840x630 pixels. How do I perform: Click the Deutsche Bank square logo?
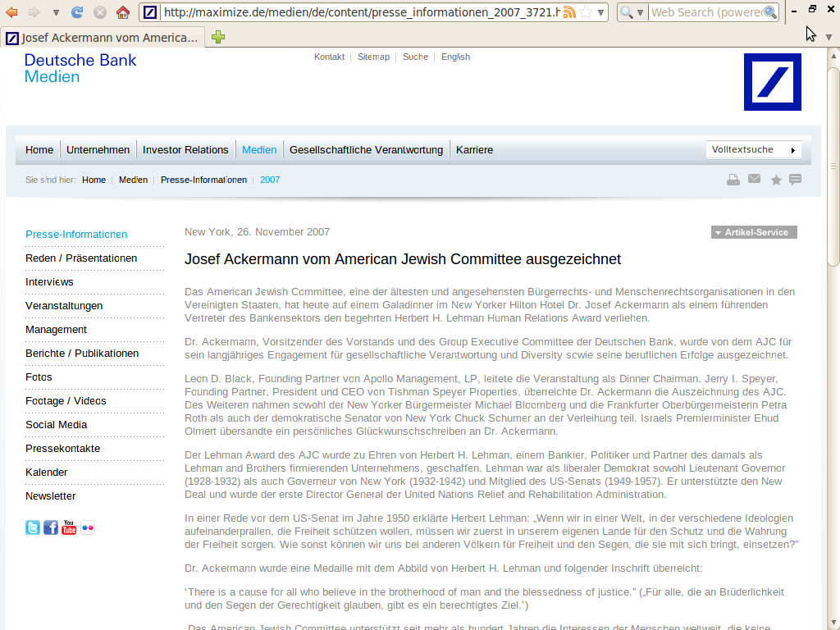coord(773,82)
